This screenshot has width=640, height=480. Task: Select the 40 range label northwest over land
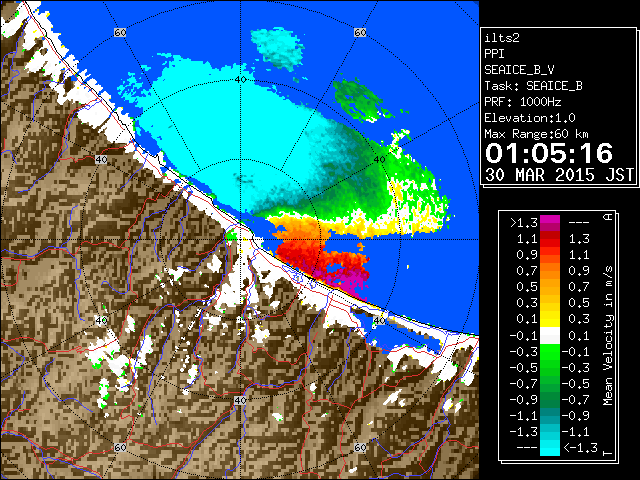coord(101,159)
